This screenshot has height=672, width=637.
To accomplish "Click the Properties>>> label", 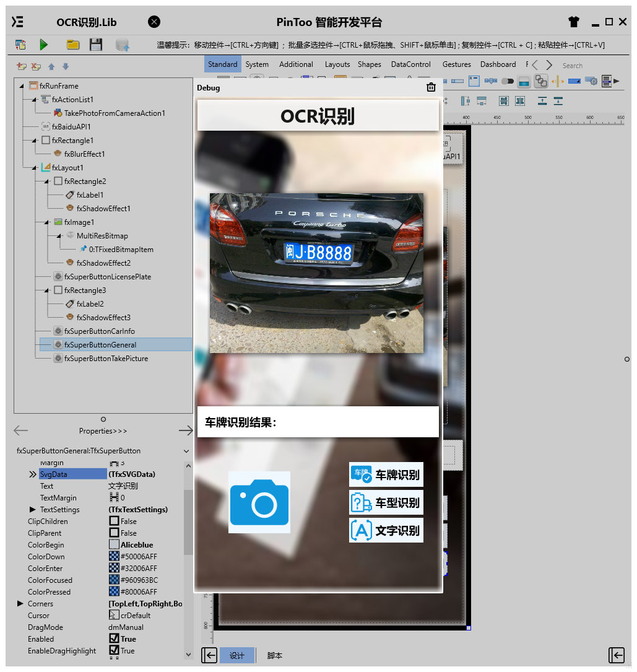I will [103, 430].
